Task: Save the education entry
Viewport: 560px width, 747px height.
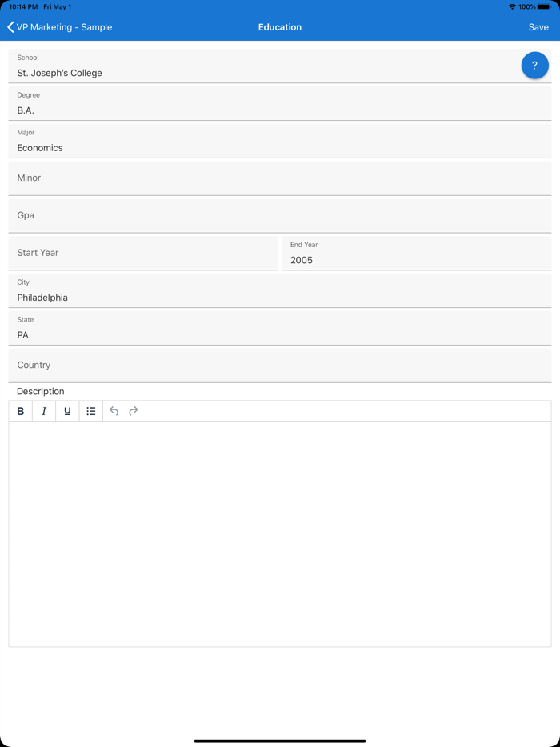Action: tap(538, 26)
